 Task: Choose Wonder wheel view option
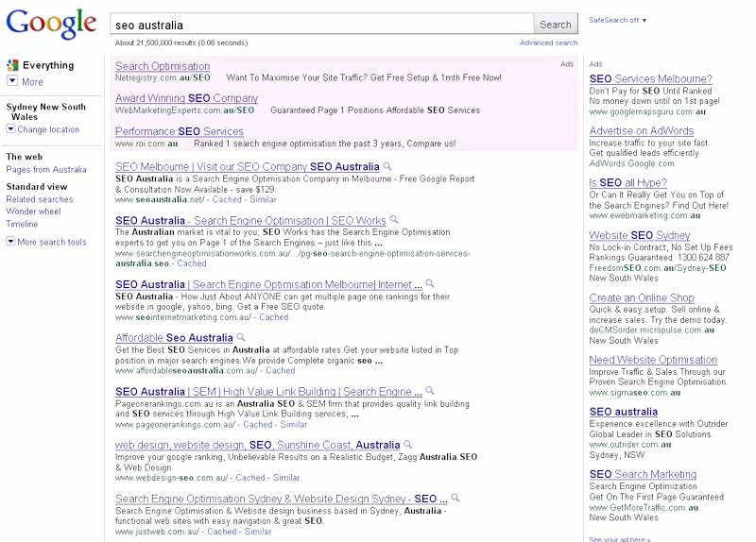(33, 212)
